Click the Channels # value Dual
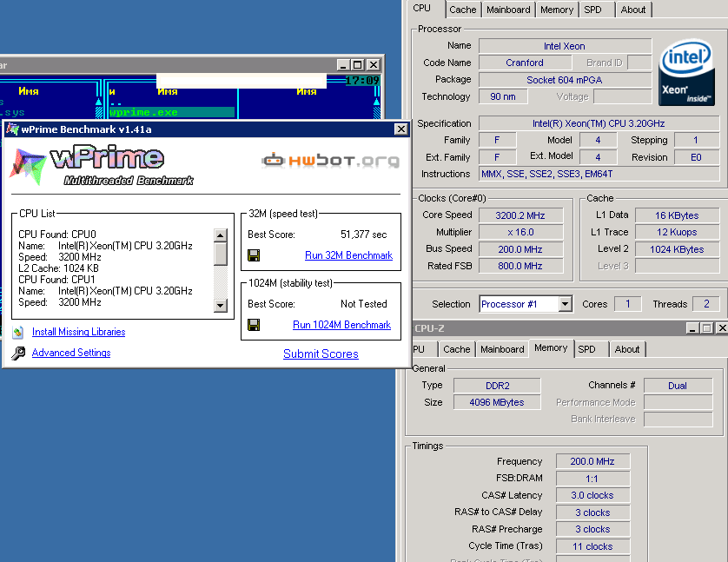The height and width of the screenshot is (562, 728). (x=678, y=386)
